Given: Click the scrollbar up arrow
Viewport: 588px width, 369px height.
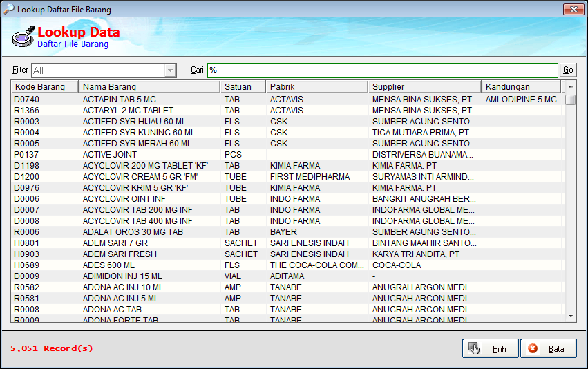Looking at the screenshot, I should 570,86.
